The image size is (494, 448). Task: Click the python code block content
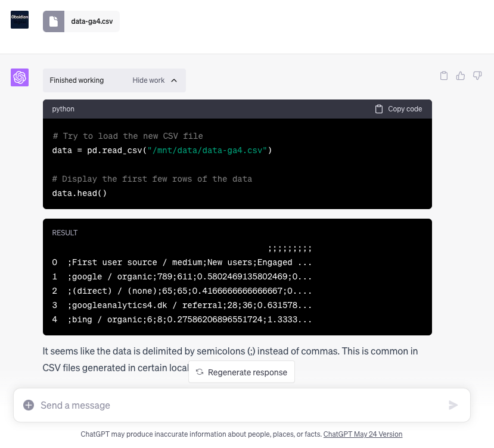coord(237,164)
